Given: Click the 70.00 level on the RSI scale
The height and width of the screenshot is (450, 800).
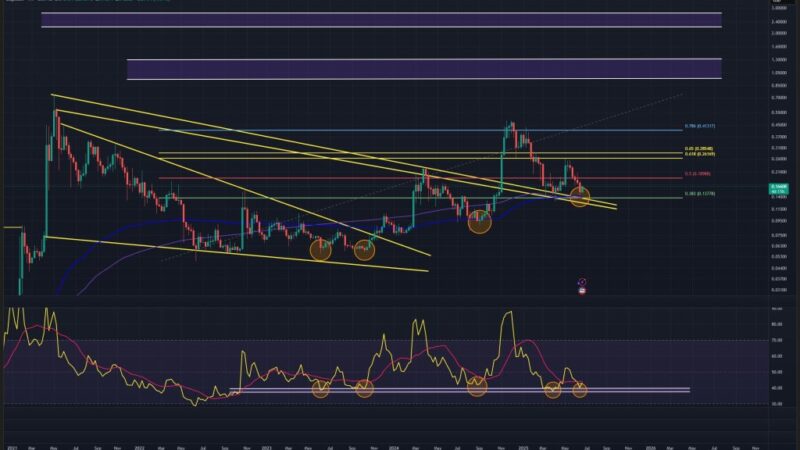Looking at the screenshot, I should tap(777, 340).
